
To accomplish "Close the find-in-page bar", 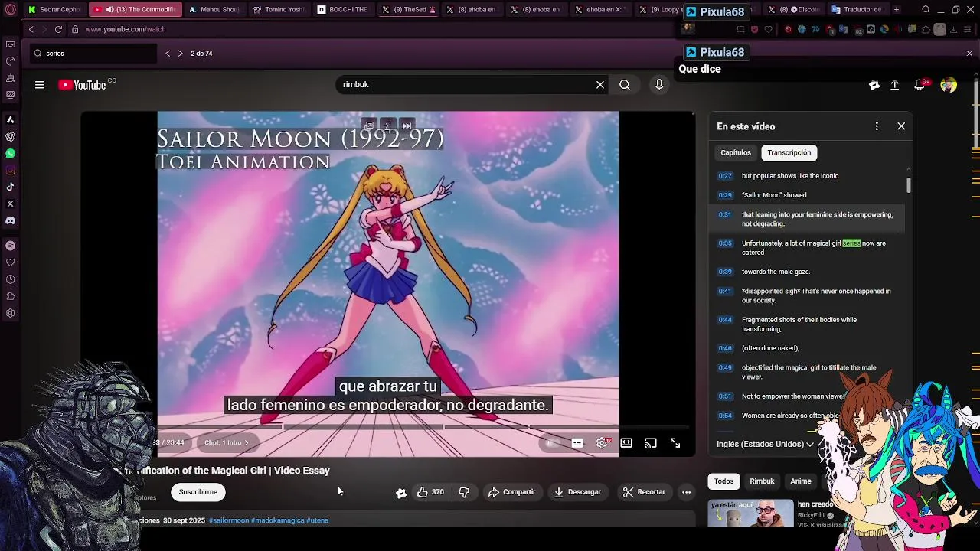I will point(969,54).
